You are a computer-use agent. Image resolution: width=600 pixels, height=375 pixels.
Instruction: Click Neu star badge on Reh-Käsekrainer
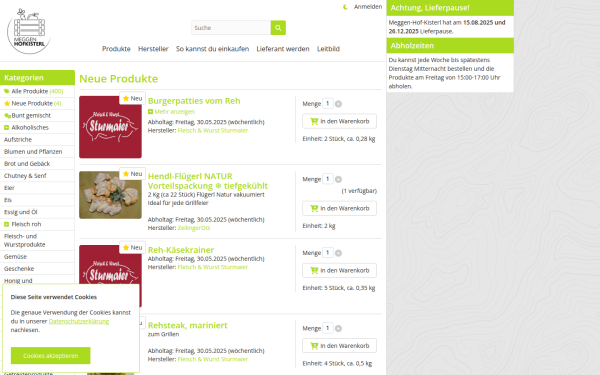(x=132, y=248)
